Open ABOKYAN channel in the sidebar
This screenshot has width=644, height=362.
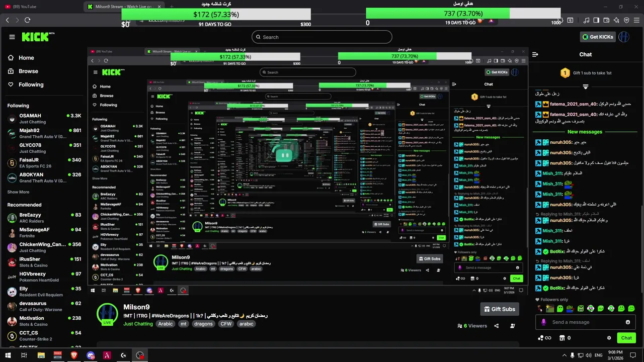click(44, 177)
